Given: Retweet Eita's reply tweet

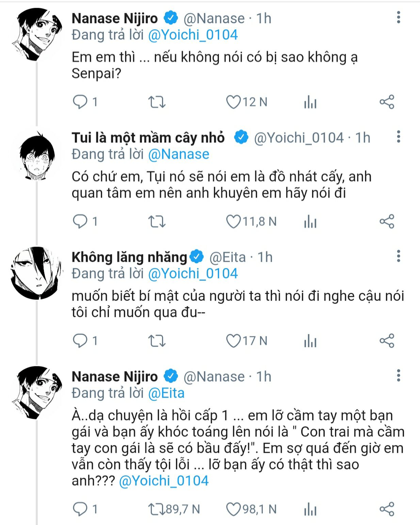Looking at the screenshot, I should [157, 341].
